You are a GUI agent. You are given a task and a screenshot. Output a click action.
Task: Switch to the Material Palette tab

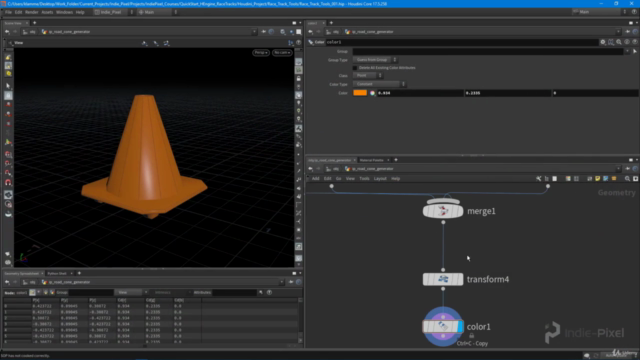(x=371, y=160)
